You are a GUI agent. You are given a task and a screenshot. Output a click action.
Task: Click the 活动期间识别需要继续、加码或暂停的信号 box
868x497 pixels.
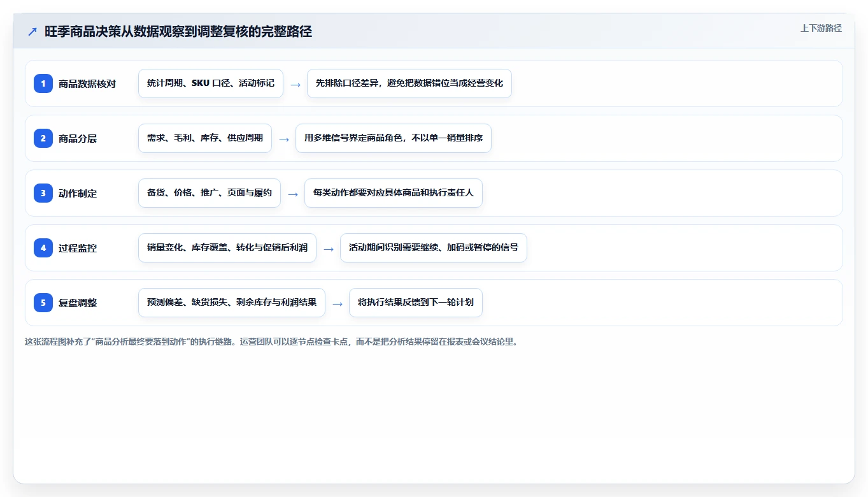point(434,248)
